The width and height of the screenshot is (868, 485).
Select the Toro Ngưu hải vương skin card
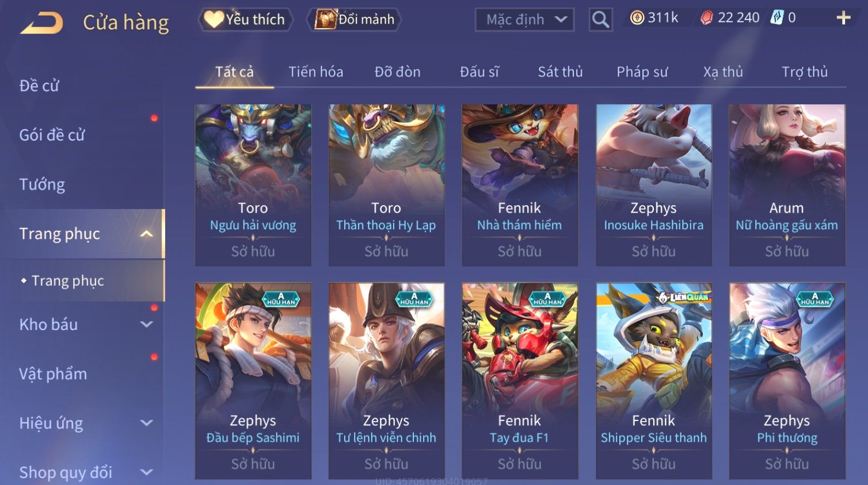253,185
